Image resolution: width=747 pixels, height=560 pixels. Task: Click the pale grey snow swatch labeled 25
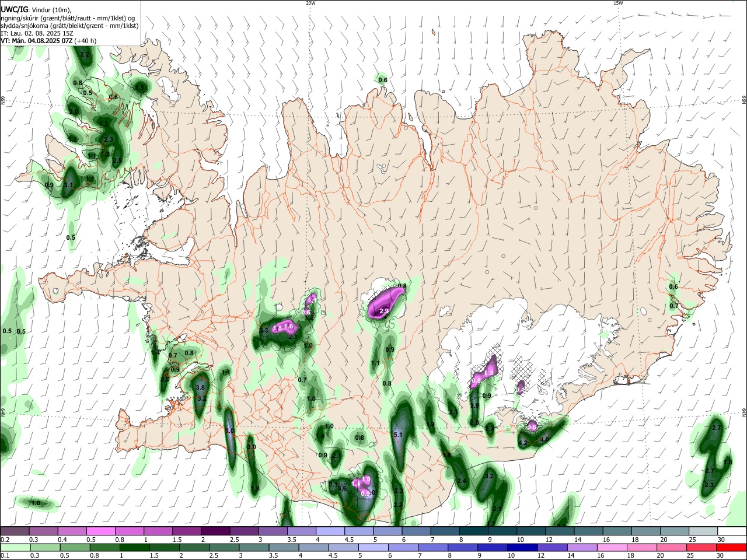[704, 531]
